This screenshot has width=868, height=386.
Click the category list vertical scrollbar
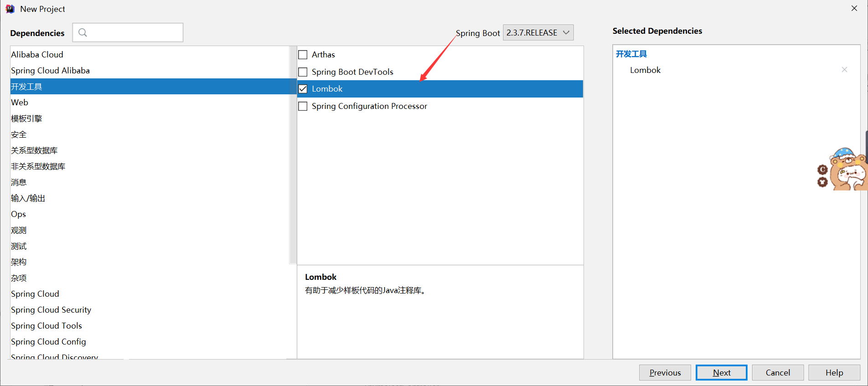[x=293, y=155]
